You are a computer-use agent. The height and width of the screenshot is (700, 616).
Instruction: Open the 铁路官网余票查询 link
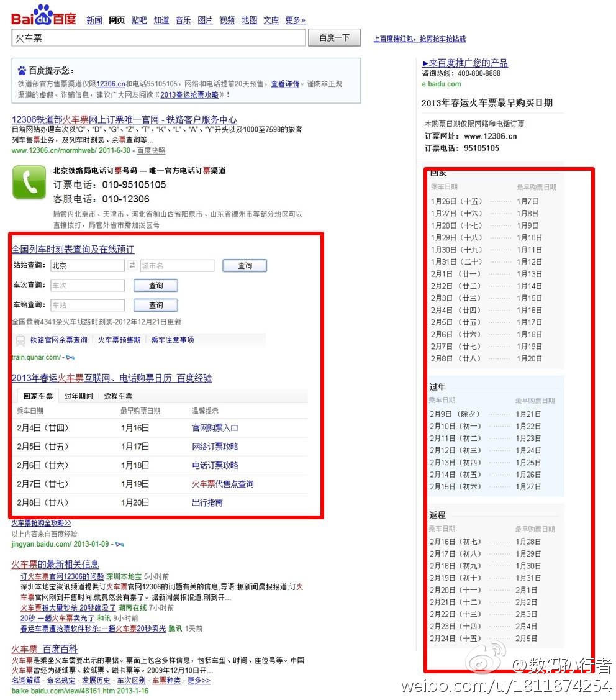(59, 340)
